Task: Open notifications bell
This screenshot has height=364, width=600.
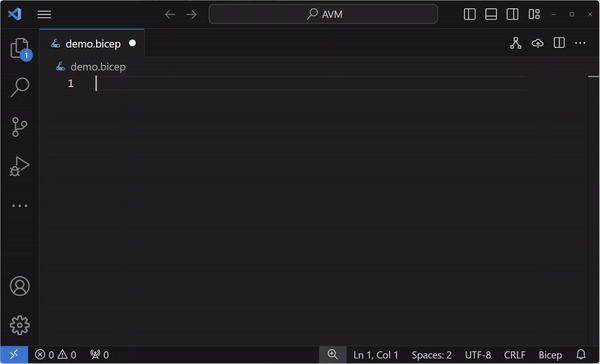Action: pyautogui.click(x=581, y=354)
